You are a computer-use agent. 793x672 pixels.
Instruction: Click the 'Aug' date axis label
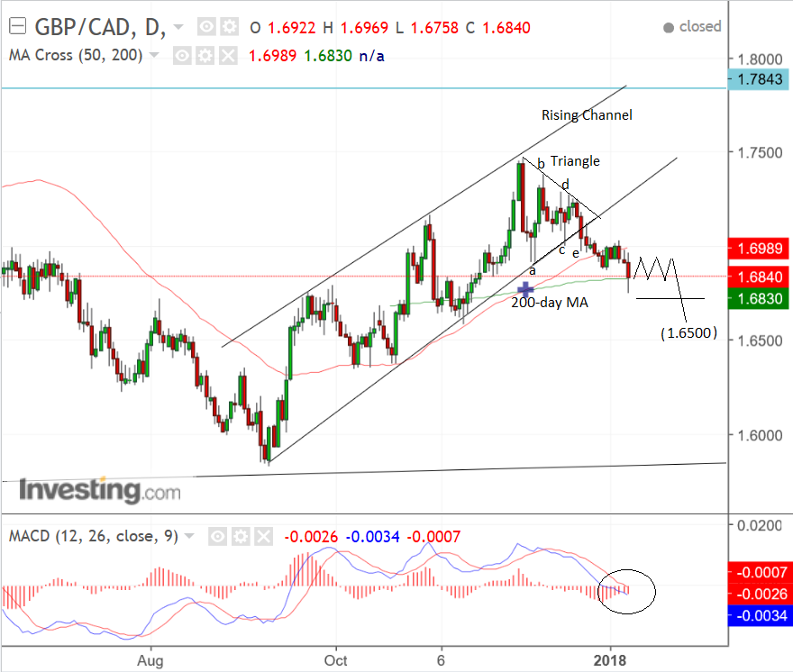150,661
